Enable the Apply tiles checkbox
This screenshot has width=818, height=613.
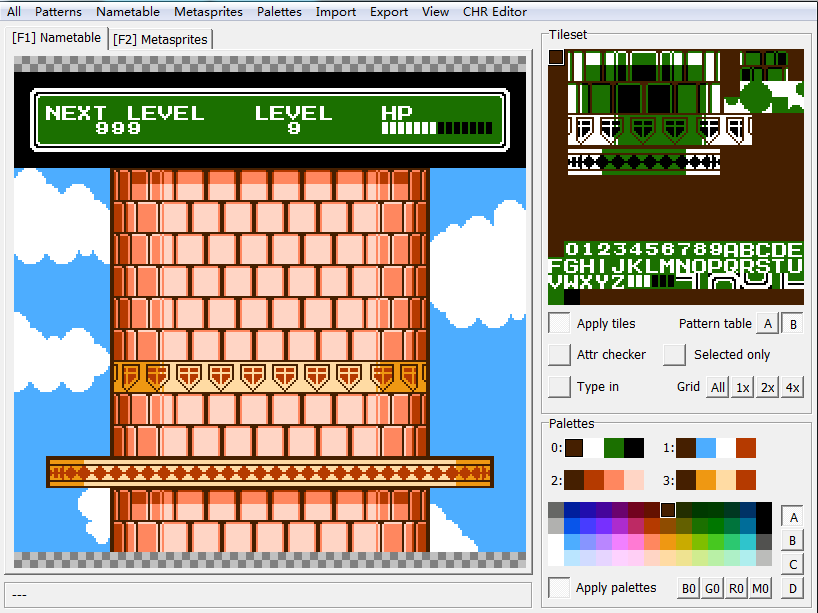click(559, 323)
